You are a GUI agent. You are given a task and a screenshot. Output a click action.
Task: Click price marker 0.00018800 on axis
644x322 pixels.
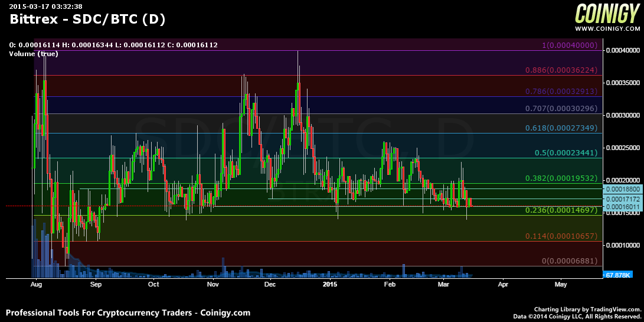tap(623, 188)
